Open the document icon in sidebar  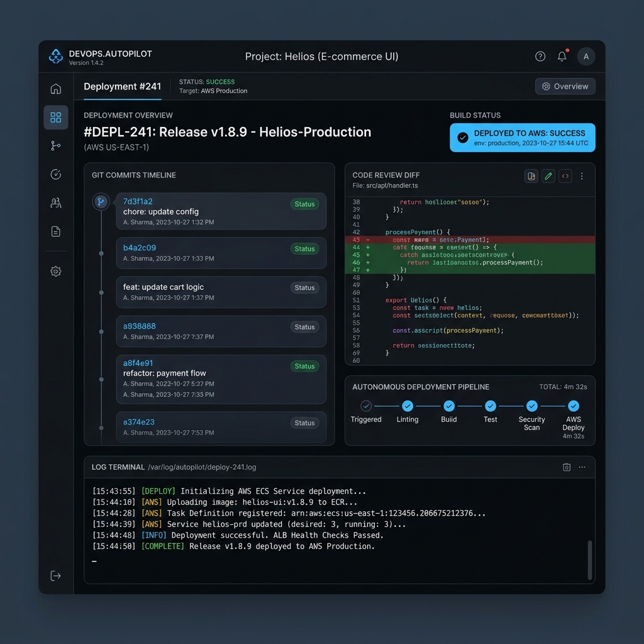click(56, 231)
